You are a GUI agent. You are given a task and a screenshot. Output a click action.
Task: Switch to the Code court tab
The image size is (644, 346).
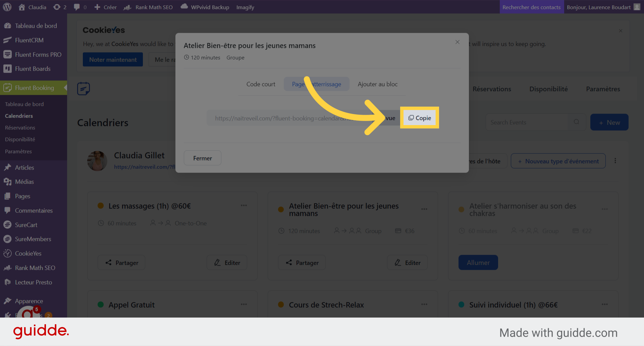click(261, 84)
